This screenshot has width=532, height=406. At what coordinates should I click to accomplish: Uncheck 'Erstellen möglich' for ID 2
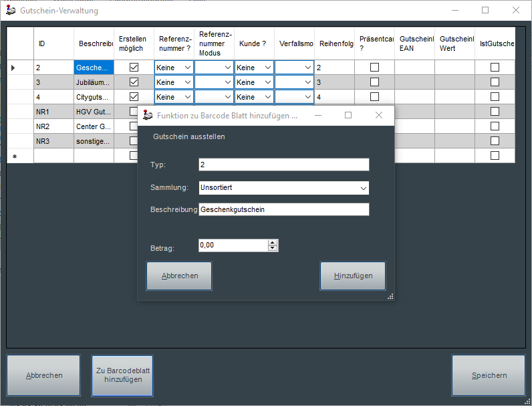(x=134, y=68)
